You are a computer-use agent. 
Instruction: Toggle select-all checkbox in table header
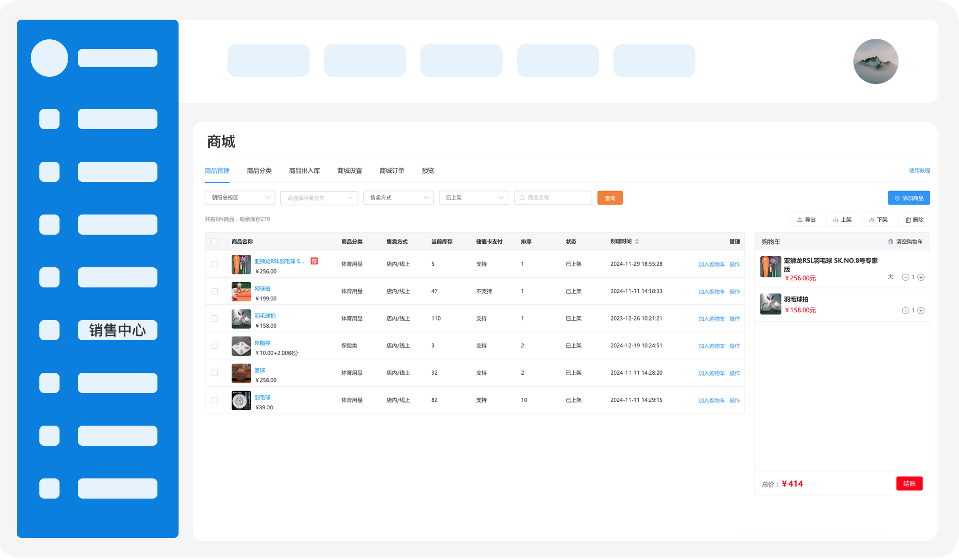(x=215, y=242)
